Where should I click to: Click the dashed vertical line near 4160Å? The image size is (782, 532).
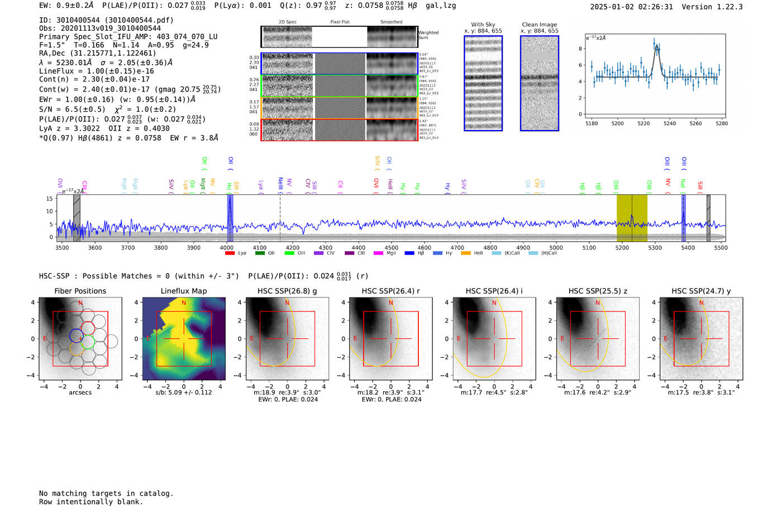(280, 218)
